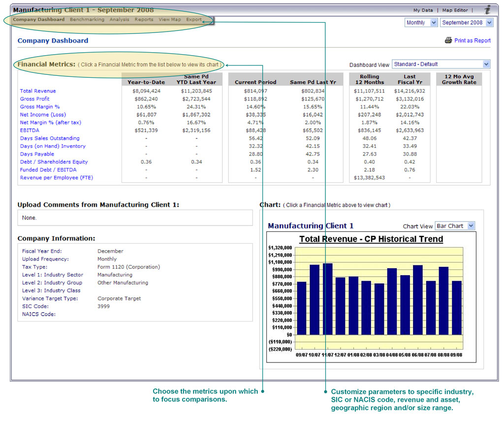Select the View Map menu item
Image resolution: width=504 pixels, height=422 pixels.
coord(170,20)
